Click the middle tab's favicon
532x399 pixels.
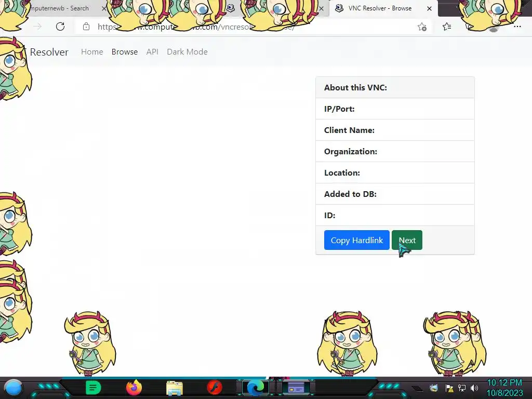(231, 8)
